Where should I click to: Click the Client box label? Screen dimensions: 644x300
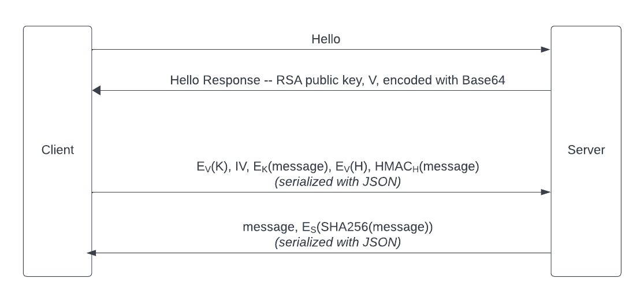pyautogui.click(x=58, y=150)
